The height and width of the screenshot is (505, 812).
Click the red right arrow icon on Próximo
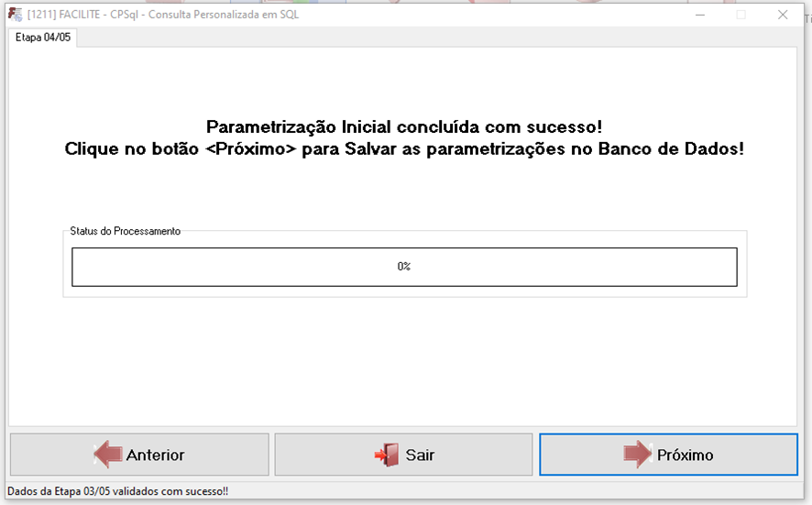(638, 455)
